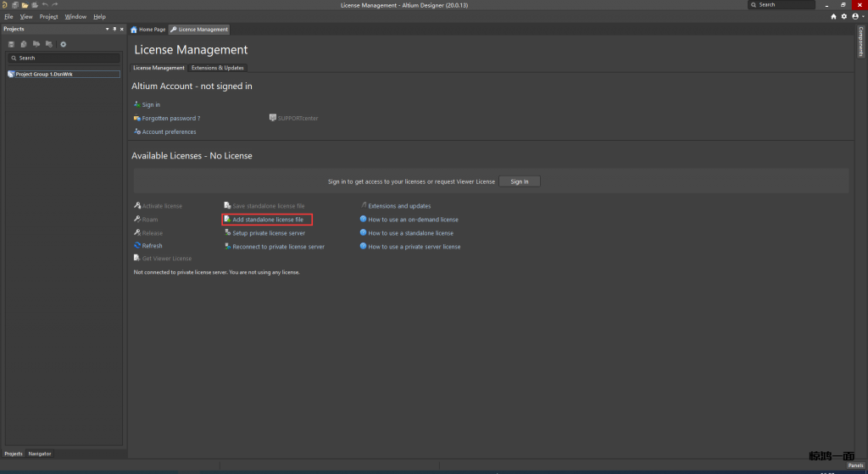
Task: Click the user account avatar icon
Action: (x=854, y=16)
